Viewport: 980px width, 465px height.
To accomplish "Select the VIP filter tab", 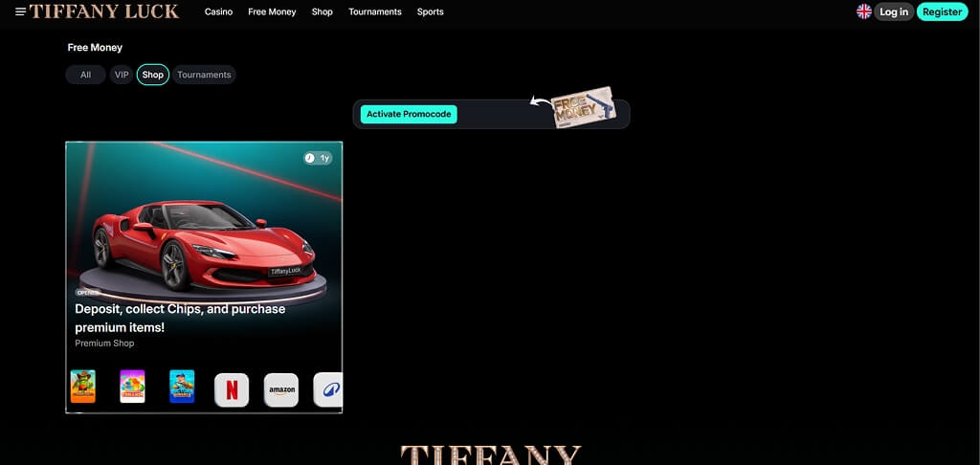I will coord(122,75).
